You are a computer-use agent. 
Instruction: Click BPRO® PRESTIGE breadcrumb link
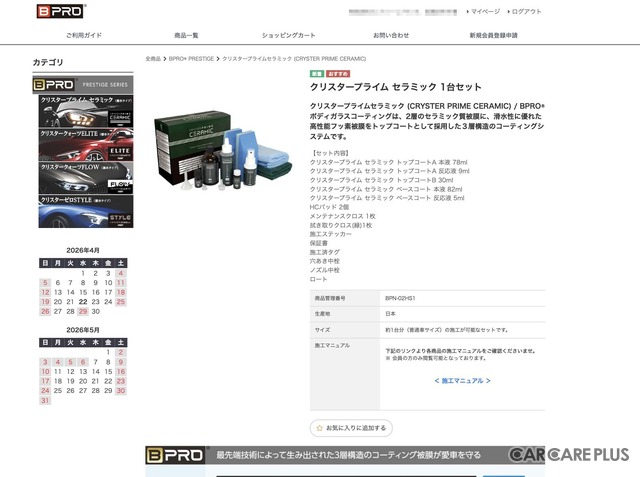pyautogui.click(x=191, y=59)
